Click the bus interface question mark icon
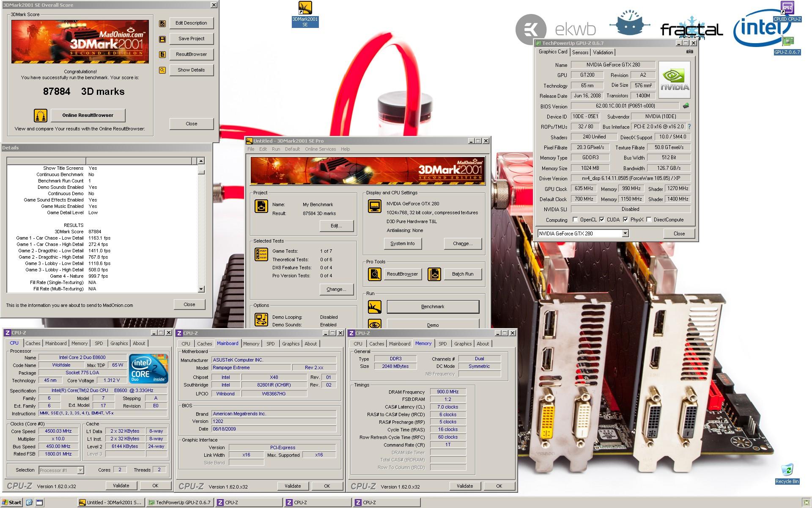 689,127
